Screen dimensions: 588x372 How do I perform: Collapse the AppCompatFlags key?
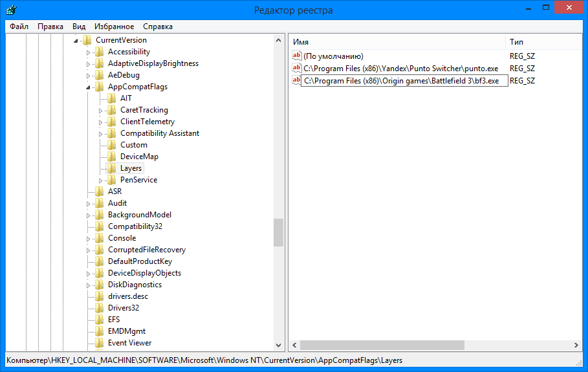(x=88, y=87)
